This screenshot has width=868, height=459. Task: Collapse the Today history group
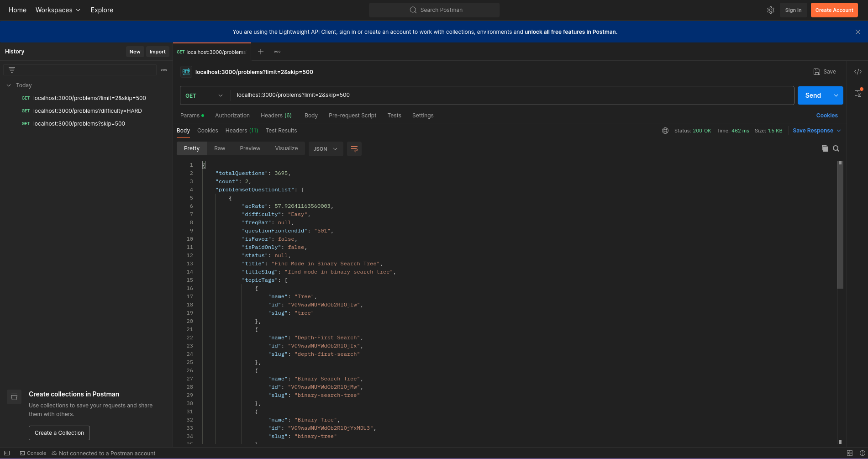[9, 85]
